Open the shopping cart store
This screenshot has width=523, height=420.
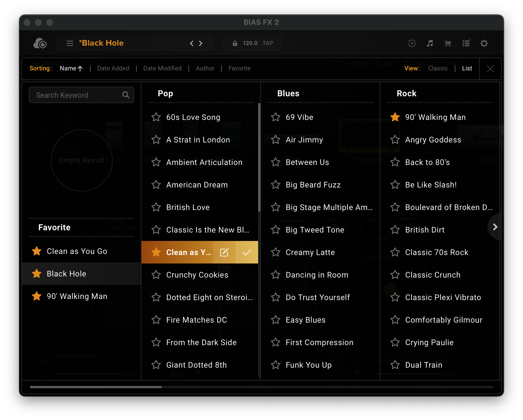coord(448,43)
